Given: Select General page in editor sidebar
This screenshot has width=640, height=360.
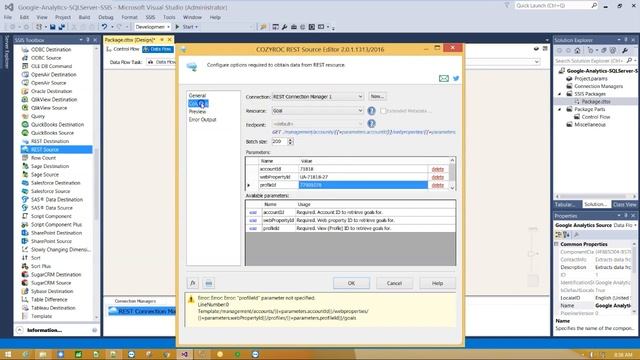Looking at the screenshot, I should 198,95.
